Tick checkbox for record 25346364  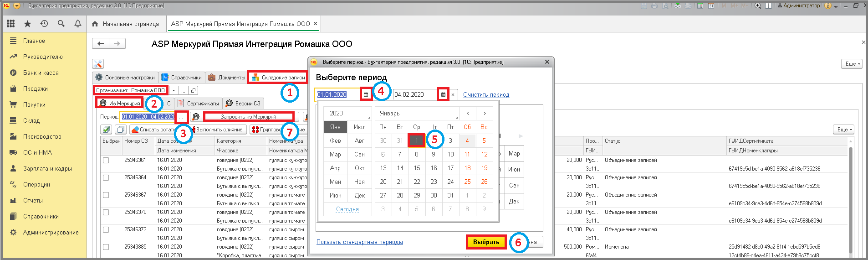pyautogui.click(x=106, y=178)
